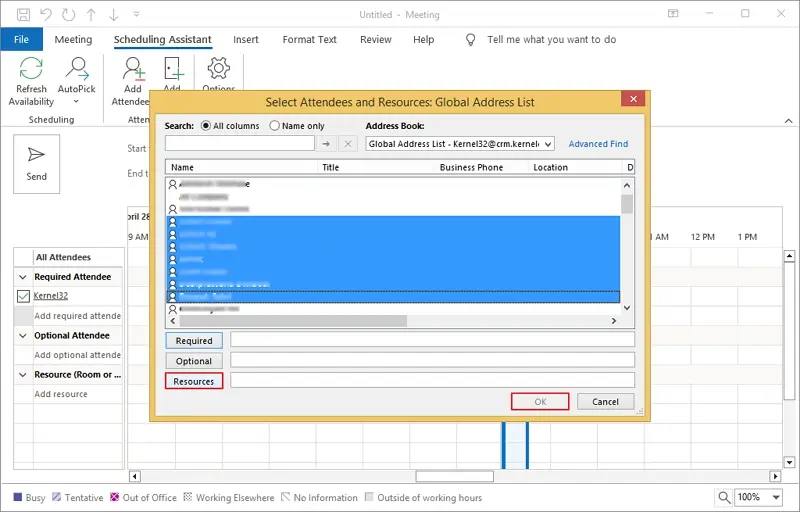
Task: Click address list scroll up arrow
Action: pyautogui.click(x=627, y=185)
